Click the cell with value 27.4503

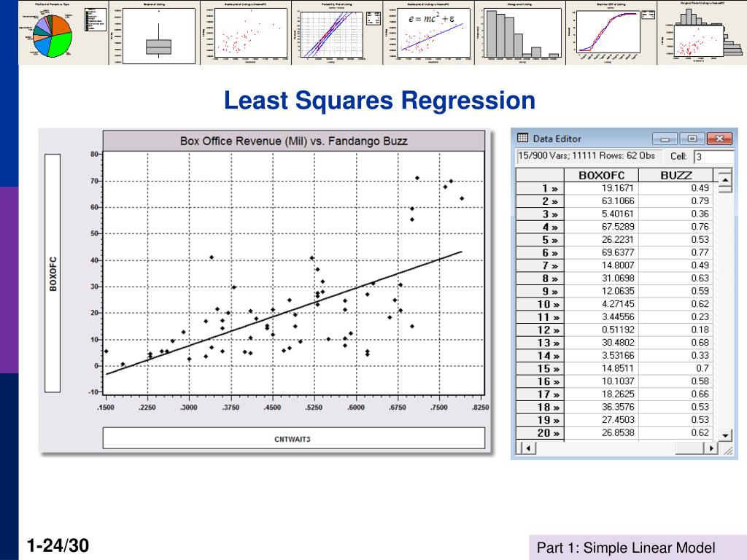point(601,419)
